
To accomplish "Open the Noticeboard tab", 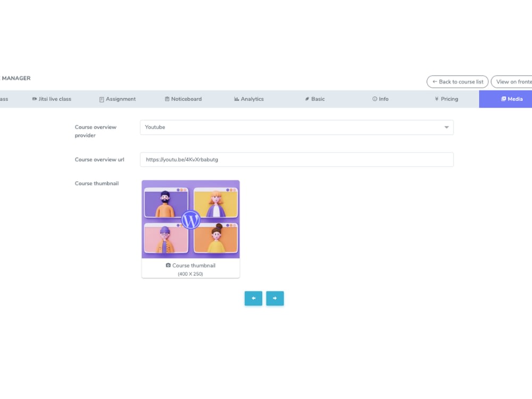I will pos(183,99).
